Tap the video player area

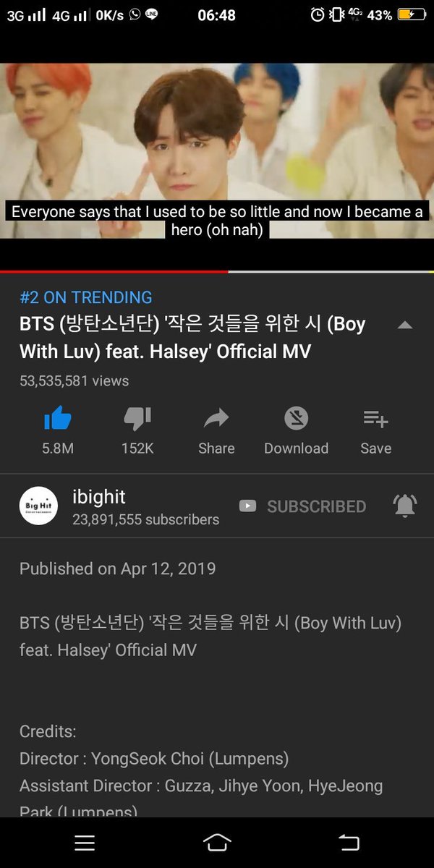(217, 150)
